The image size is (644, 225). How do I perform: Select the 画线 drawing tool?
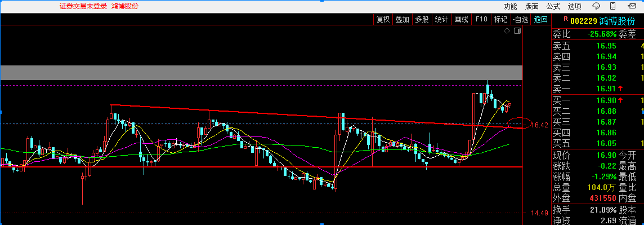462,19
